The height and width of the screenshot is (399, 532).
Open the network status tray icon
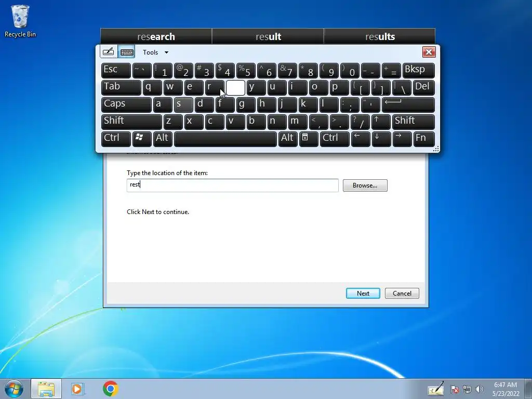(467, 389)
